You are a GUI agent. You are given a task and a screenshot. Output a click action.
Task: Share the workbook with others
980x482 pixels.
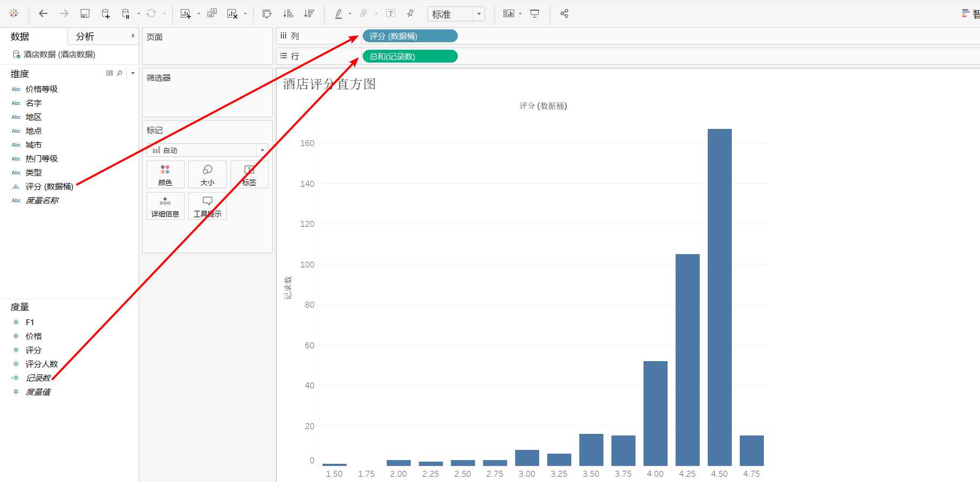pyautogui.click(x=564, y=13)
